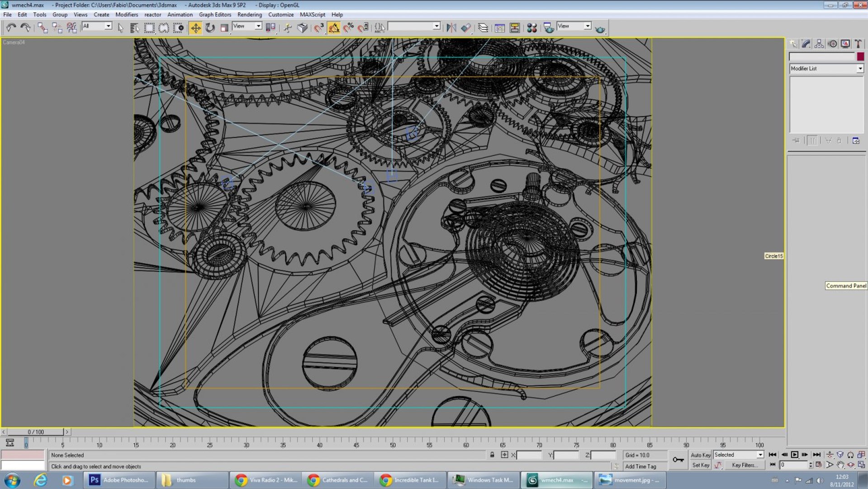Toggle the Angle Snap icon
Viewport: 868px width, 489px height.
(x=334, y=28)
